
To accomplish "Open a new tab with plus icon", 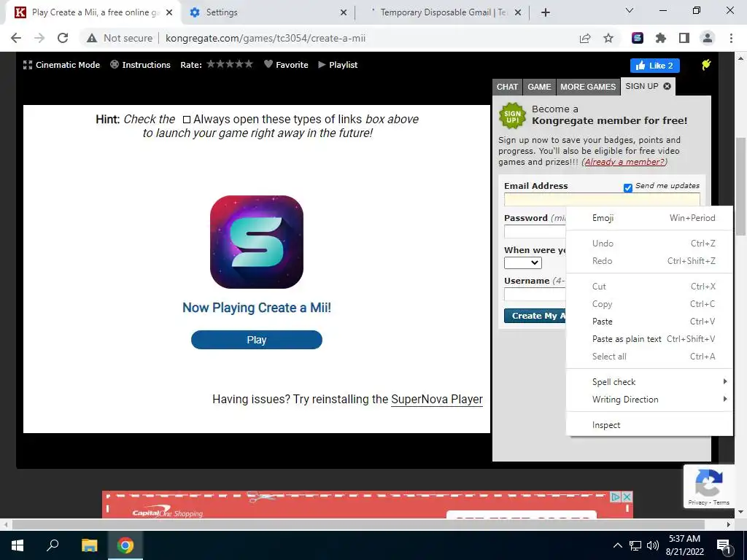I will pos(546,12).
